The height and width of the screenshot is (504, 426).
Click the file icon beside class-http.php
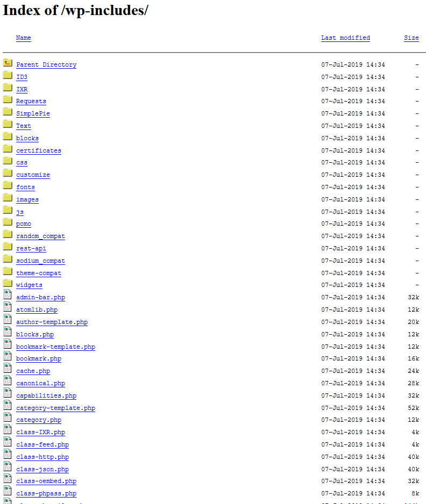click(8, 455)
